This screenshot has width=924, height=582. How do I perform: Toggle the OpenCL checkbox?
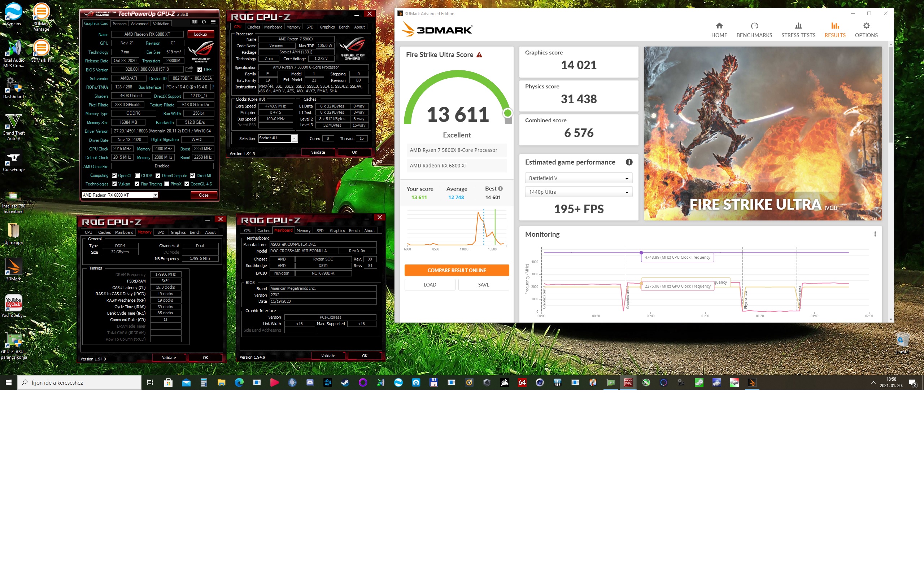coord(114,176)
